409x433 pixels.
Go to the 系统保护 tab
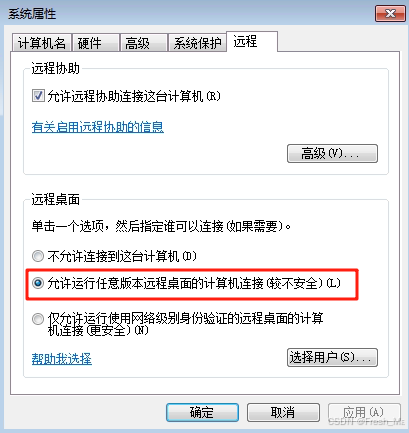(197, 43)
